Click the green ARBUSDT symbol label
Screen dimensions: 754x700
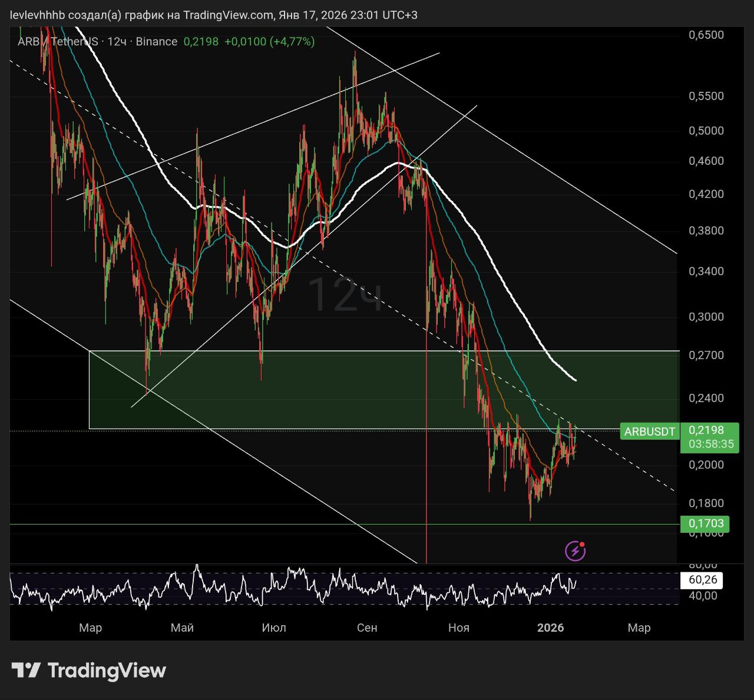[x=649, y=432]
